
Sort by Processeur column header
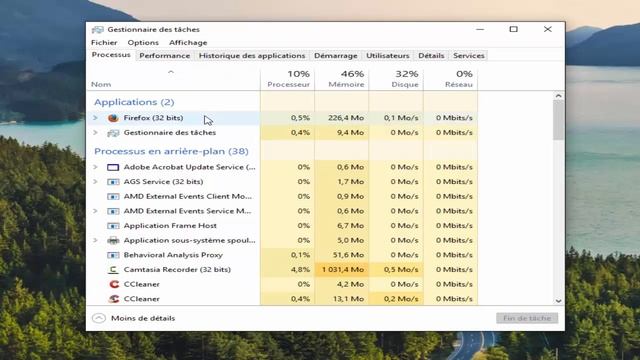click(288, 79)
